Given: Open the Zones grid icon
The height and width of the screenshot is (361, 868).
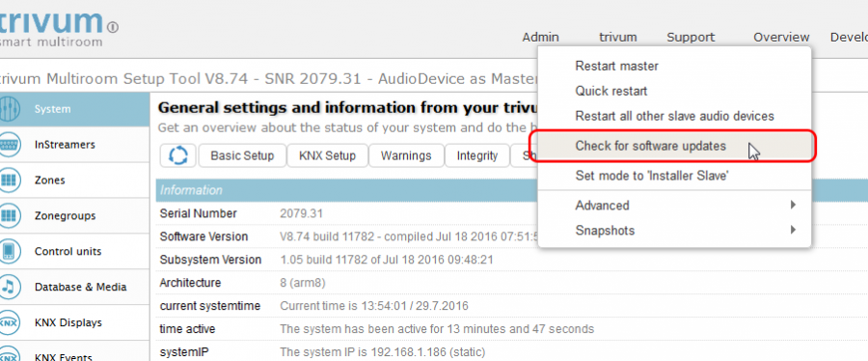Looking at the screenshot, I should 10,180.
